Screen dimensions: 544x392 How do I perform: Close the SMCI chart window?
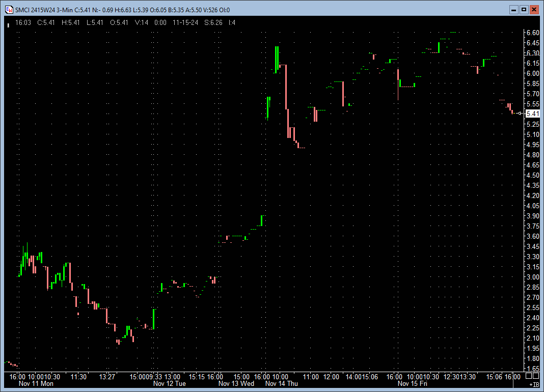click(534, 10)
